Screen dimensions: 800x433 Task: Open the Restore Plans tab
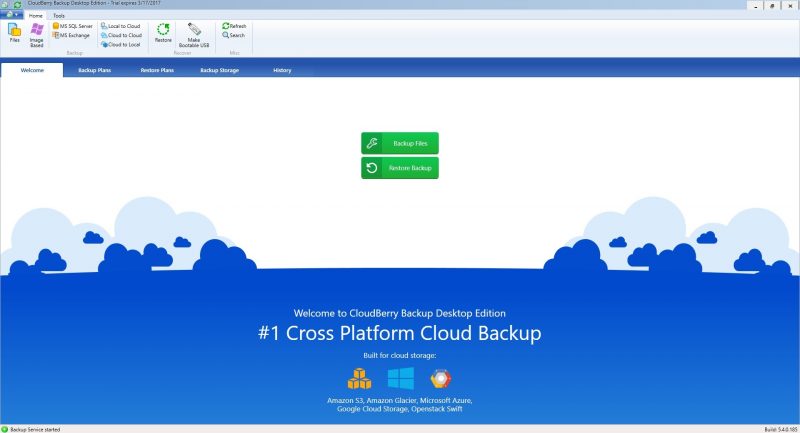click(157, 70)
